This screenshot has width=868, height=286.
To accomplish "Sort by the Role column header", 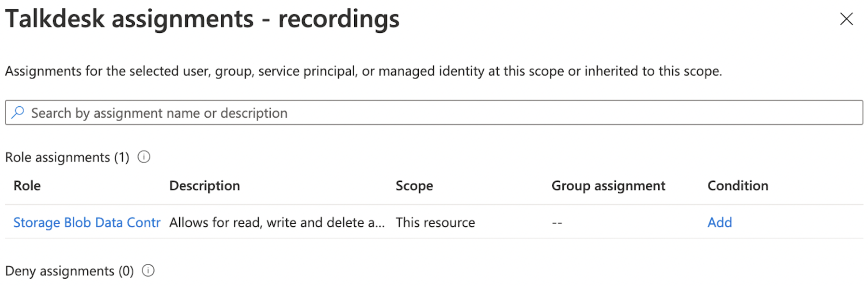I will point(27,186).
